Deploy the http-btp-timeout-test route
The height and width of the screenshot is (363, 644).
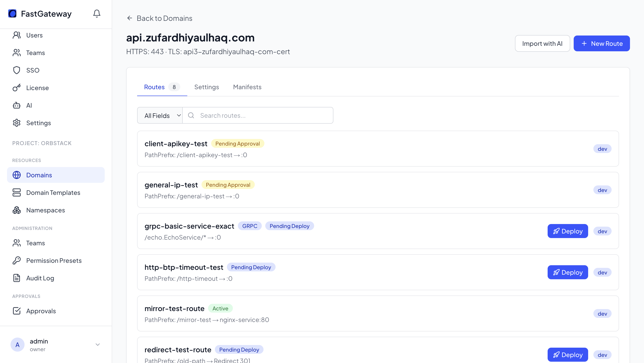click(x=568, y=272)
